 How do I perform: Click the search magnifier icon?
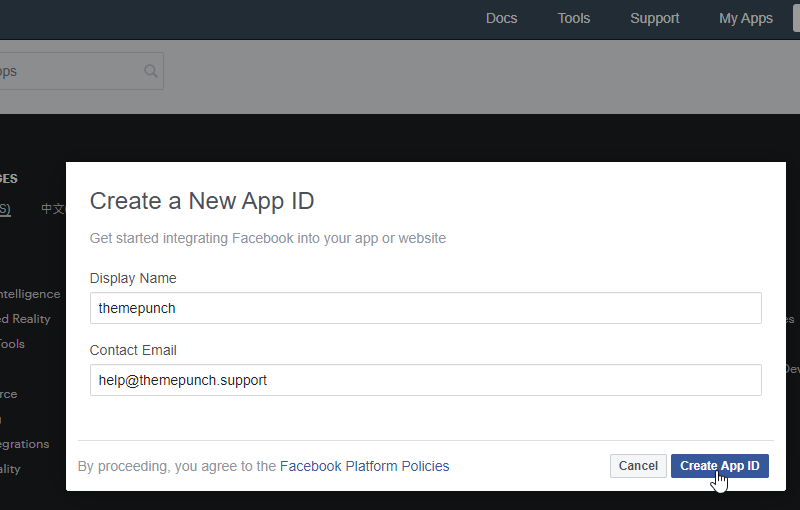click(151, 71)
